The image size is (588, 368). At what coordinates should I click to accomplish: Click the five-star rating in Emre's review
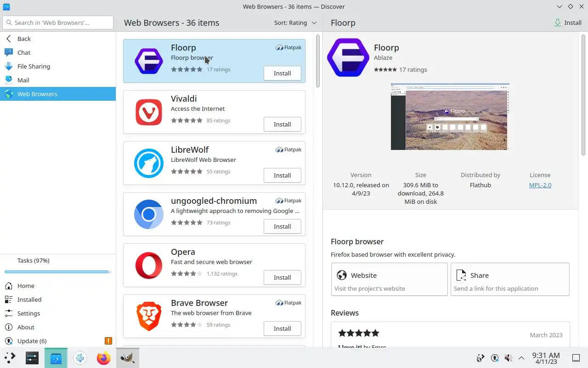(359, 333)
